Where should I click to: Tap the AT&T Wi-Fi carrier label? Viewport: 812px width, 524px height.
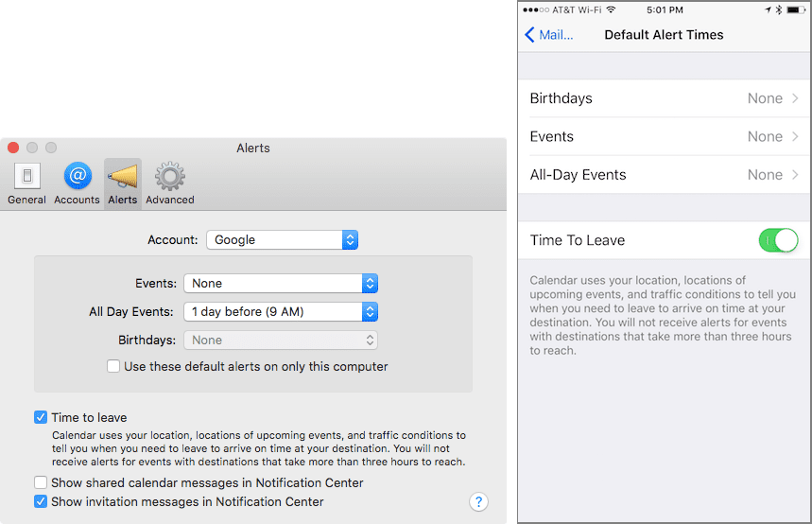pos(577,9)
